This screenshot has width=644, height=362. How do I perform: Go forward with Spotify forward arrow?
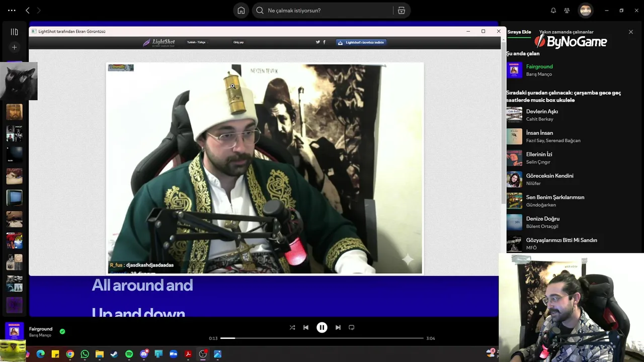click(x=39, y=10)
